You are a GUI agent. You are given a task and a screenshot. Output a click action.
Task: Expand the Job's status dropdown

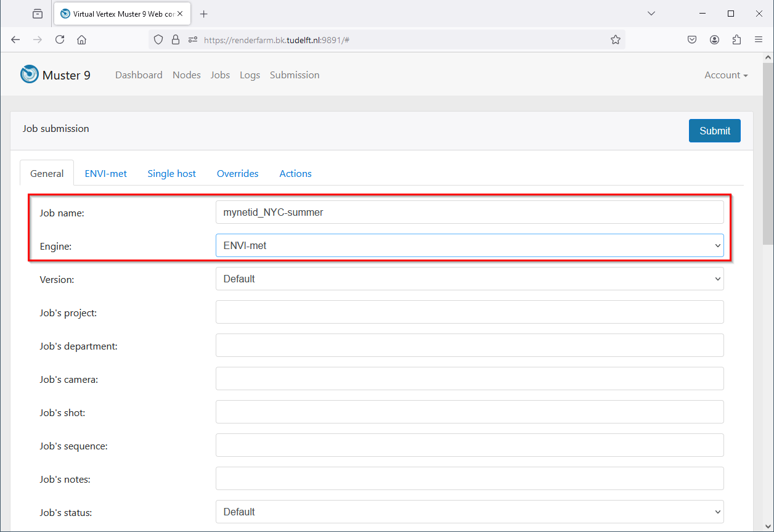point(469,512)
